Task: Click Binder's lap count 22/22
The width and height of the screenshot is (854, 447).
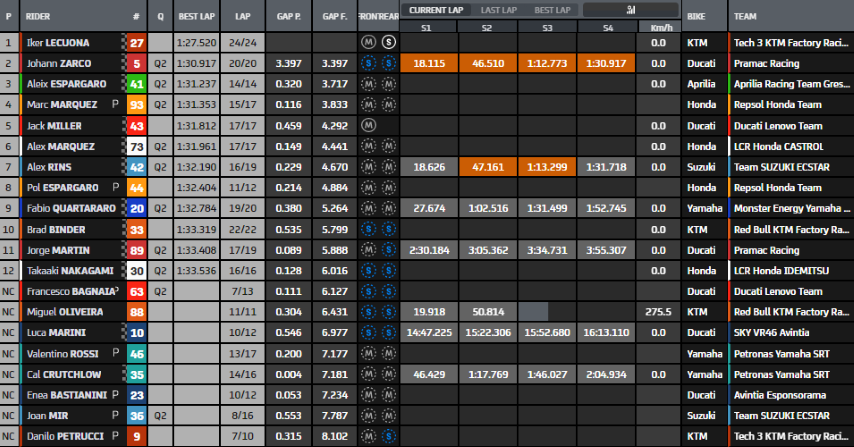Action: point(243,229)
